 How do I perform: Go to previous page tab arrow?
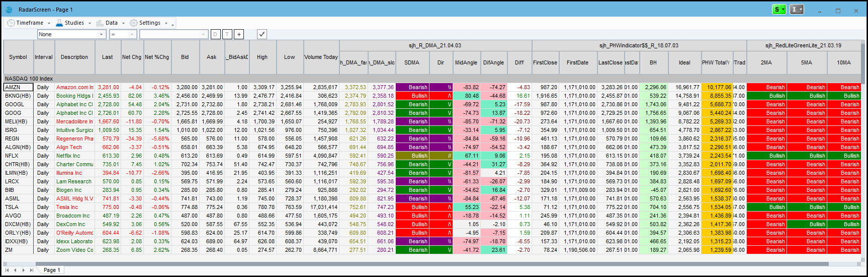coord(15,270)
